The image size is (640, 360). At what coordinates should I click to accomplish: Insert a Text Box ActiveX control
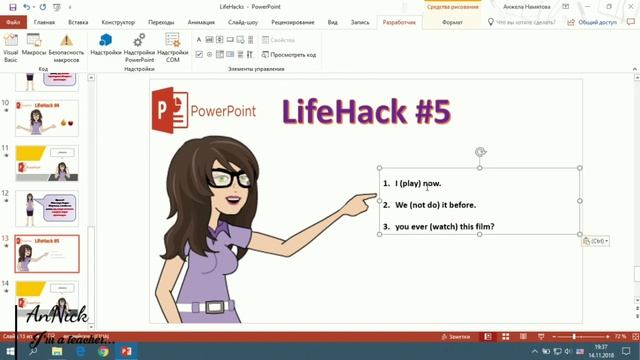(209, 40)
